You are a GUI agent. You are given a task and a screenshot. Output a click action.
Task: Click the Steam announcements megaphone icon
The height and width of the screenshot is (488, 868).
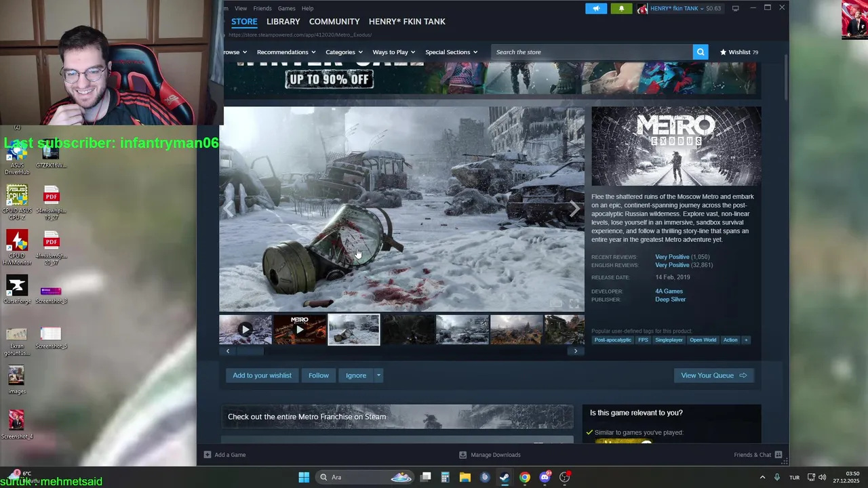click(x=596, y=8)
